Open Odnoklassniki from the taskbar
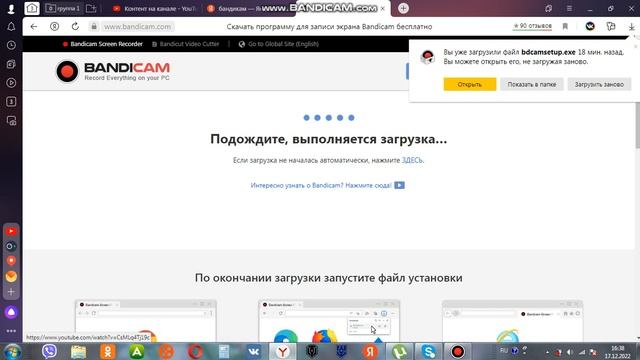Image resolution: width=640 pixels, height=360 pixels. [x=108, y=351]
